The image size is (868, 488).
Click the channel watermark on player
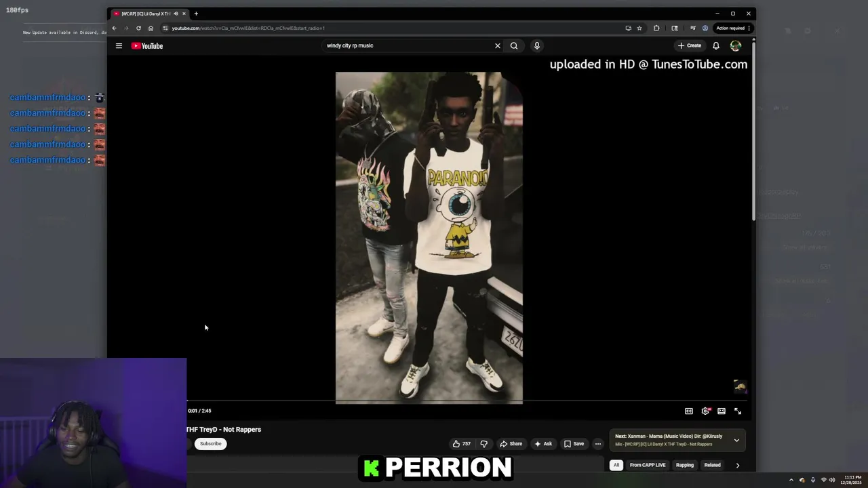(x=740, y=387)
